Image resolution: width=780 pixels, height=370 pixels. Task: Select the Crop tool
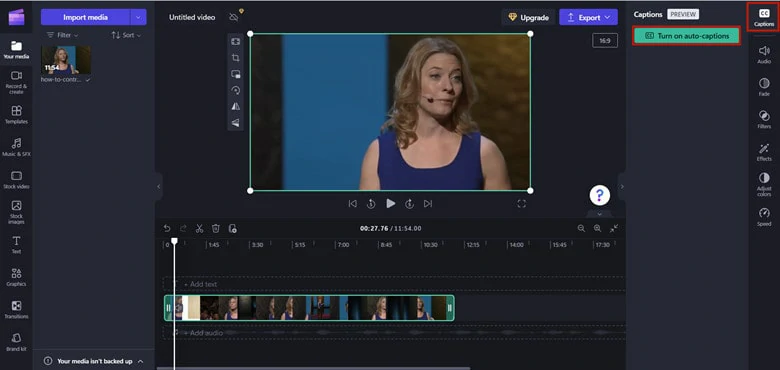pyautogui.click(x=236, y=58)
